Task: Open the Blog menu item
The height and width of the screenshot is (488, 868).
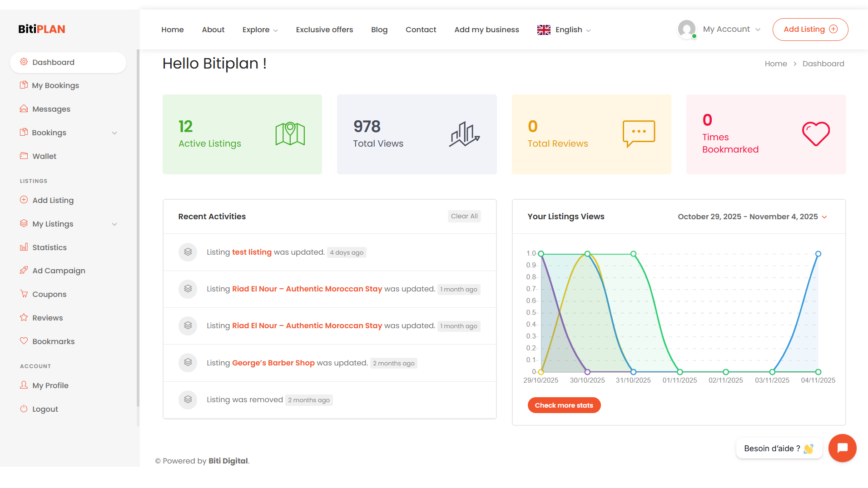Action: point(379,30)
